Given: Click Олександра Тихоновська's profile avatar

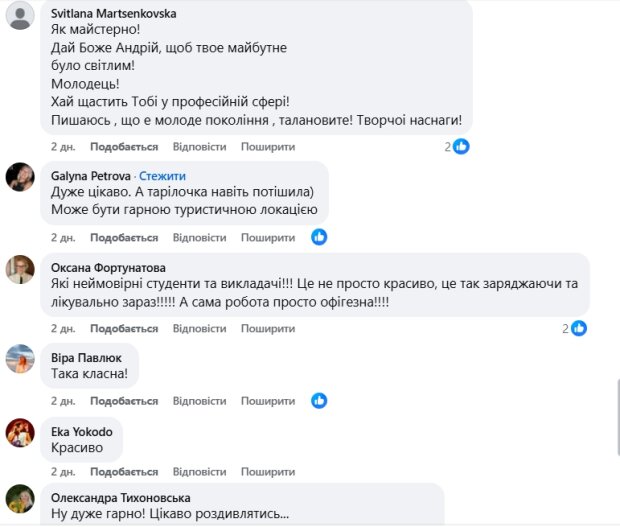Looking at the screenshot, I should tap(20, 499).
